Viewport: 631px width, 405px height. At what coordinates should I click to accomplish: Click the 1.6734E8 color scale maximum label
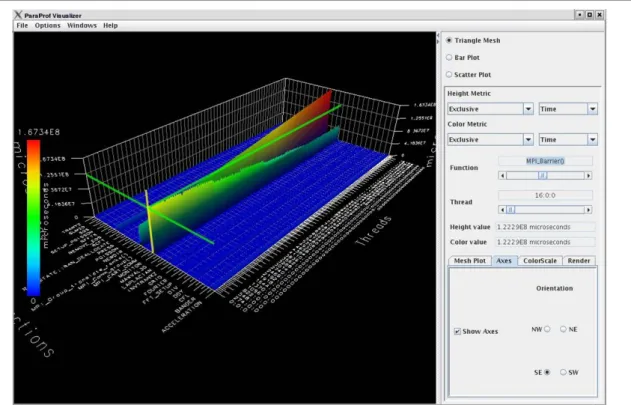click(x=39, y=132)
